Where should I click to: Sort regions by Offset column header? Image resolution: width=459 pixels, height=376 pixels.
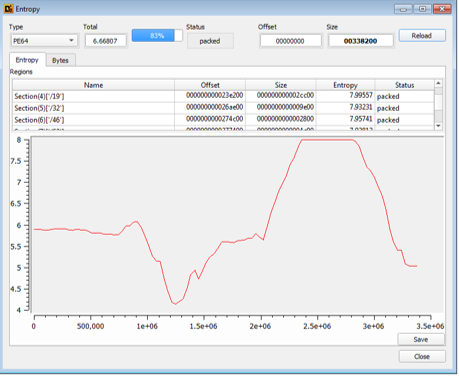pos(210,85)
